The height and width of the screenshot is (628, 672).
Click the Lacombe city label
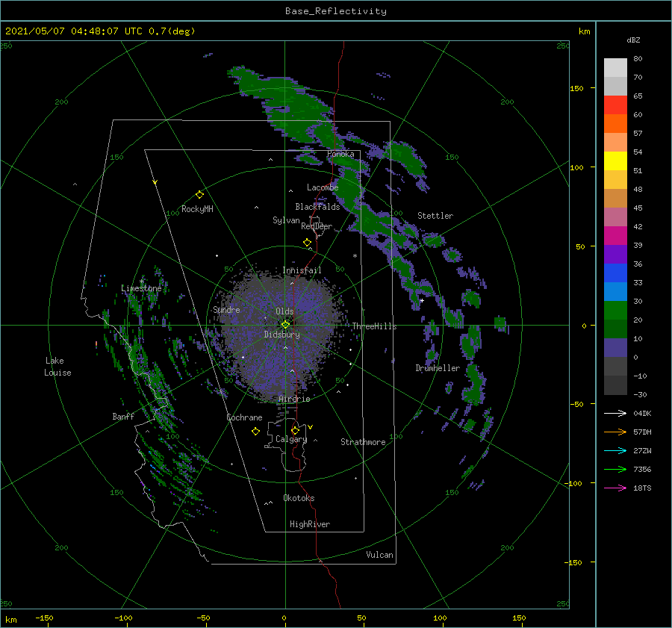tap(323, 187)
